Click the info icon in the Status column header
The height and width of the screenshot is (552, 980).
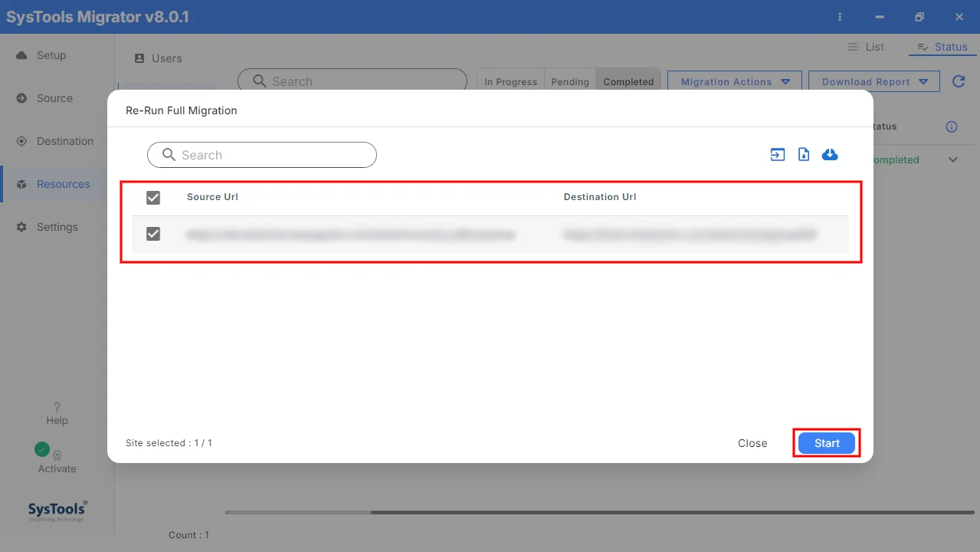point(952,127)
